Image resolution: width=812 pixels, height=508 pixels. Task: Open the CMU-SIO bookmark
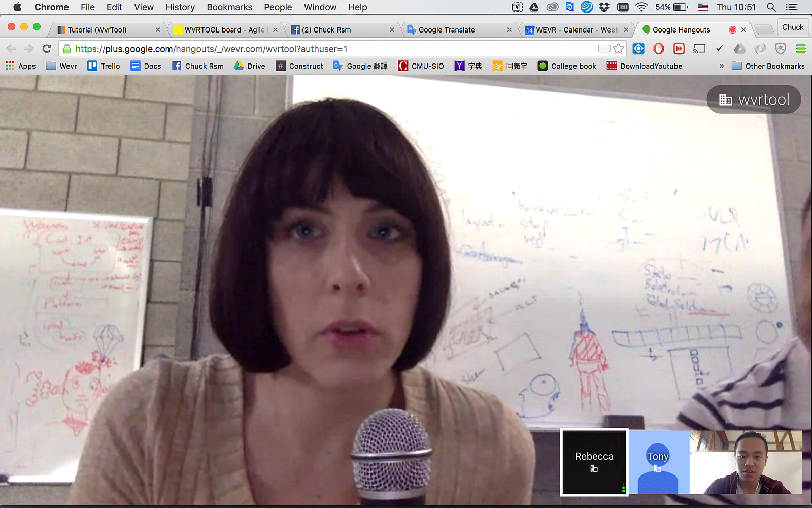(x=421, y=66)
